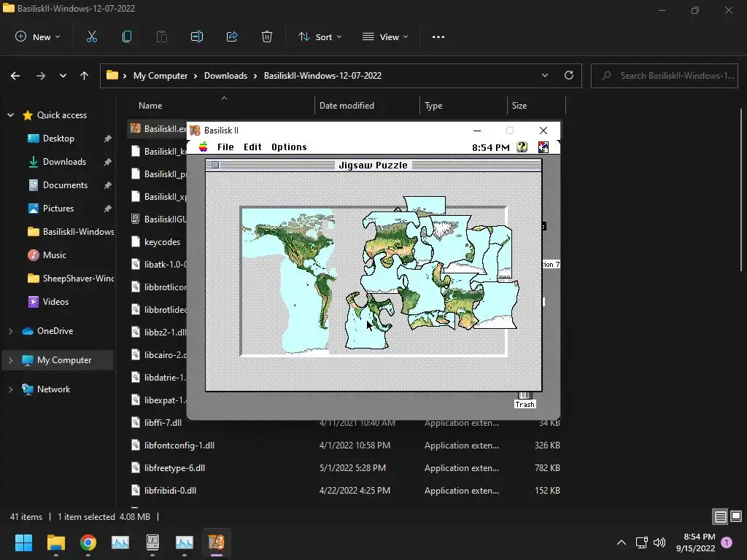
Task: Click Downloads in the breadcrumb path
Action: pos(226,76)
